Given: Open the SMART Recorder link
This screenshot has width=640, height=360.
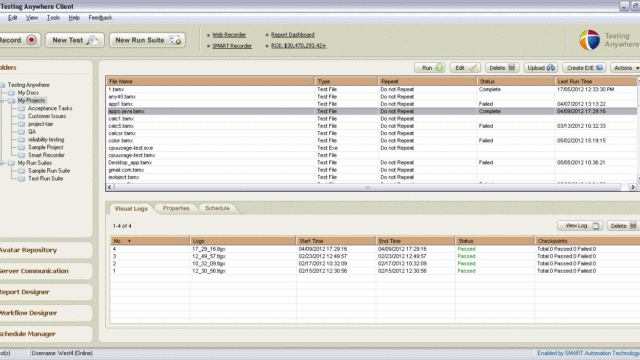Looking at the screenshot, I should tap(232, 46).
